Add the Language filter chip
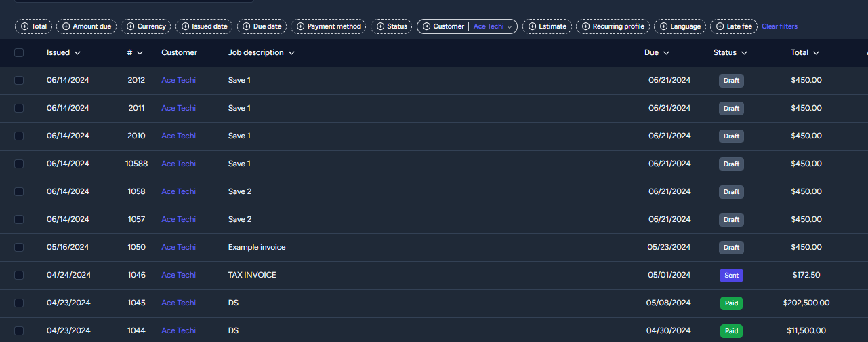Image resolution: width=868 pixels, height=342 pixels. pyautogui.click(x=680, y=26)
